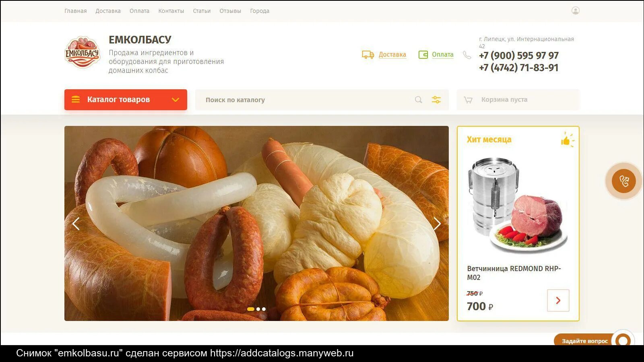Open Статьи in the top menu
The image size is (644, 362).
(x=202, y=11)
